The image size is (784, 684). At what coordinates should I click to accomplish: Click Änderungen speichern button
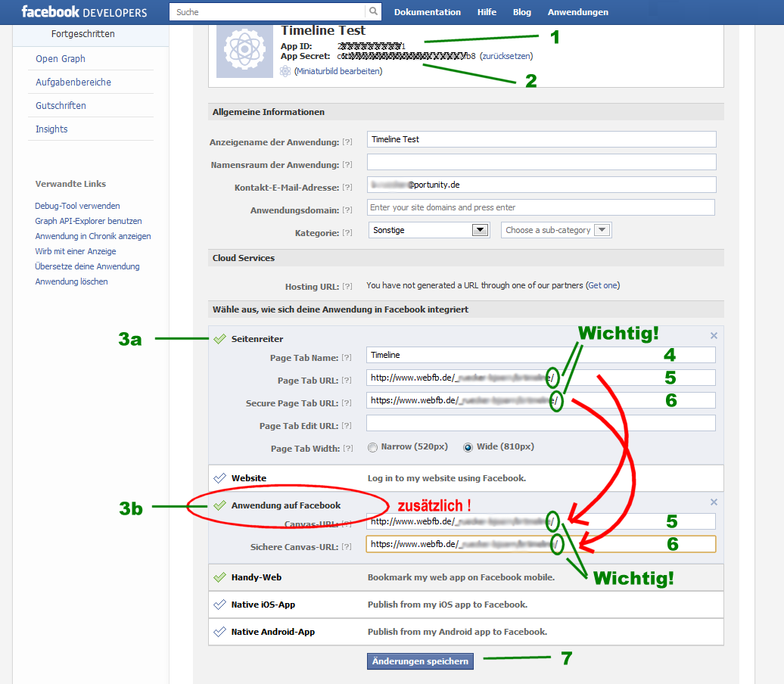tap(421, 661)
